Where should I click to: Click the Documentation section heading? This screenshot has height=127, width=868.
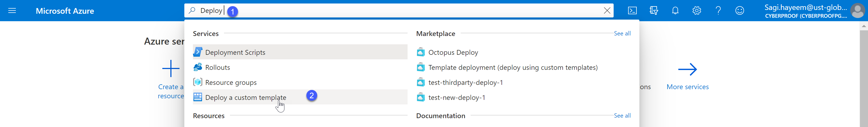click(440, 115)
